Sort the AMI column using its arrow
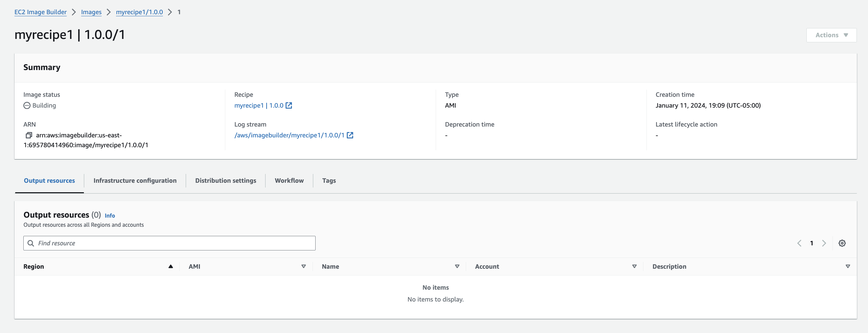This screenshot has height=333, width=868. coord(303,267)
